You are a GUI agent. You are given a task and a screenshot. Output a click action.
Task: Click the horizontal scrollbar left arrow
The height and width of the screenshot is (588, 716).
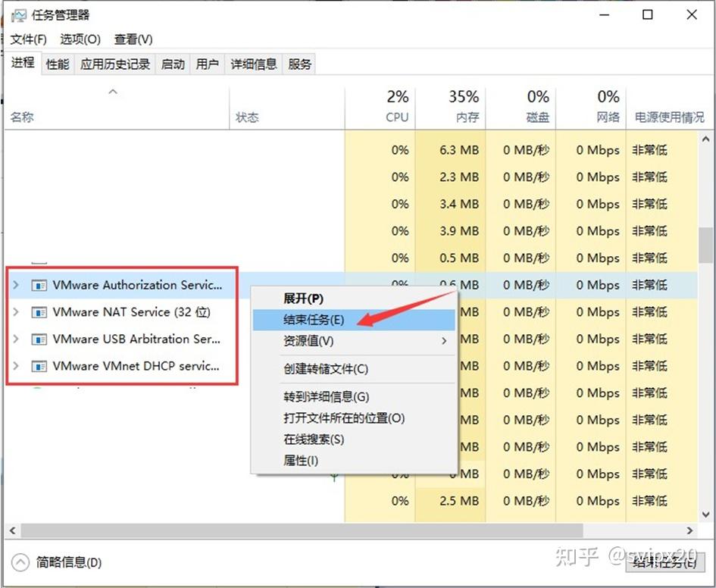(x=12, y=530)
